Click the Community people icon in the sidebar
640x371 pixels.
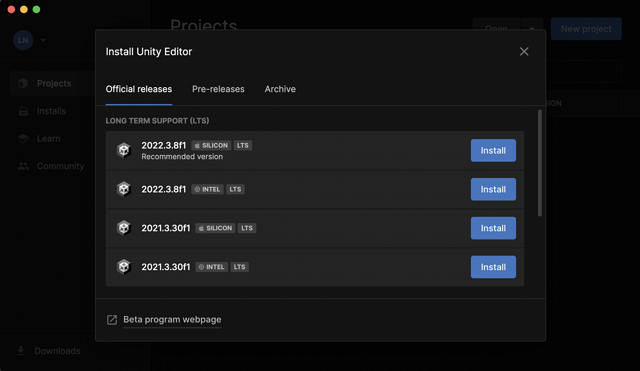(x=23, y=166)
